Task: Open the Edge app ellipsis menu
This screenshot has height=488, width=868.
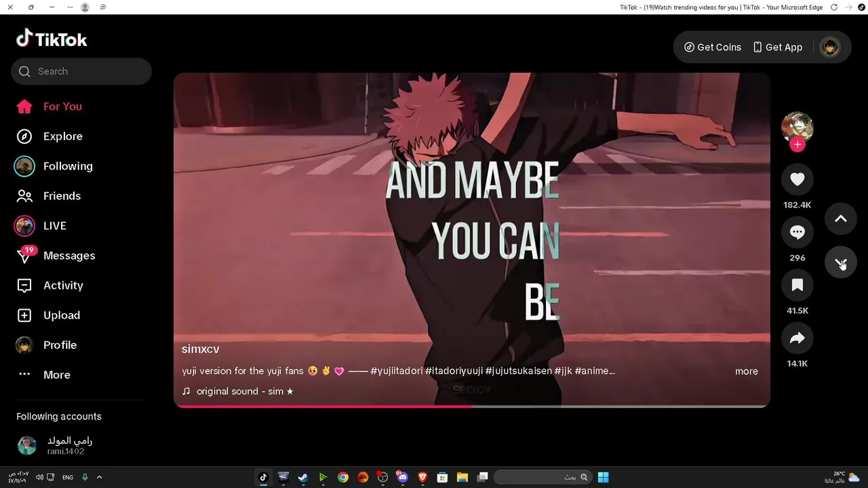Action: click(71, 7)
